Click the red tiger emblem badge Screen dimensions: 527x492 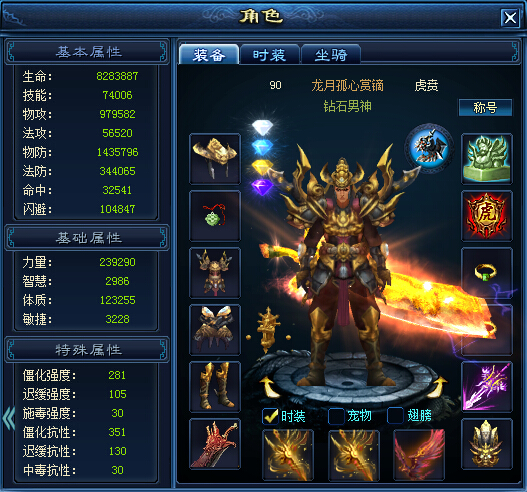pyautogui.click(x=487, y=216)
